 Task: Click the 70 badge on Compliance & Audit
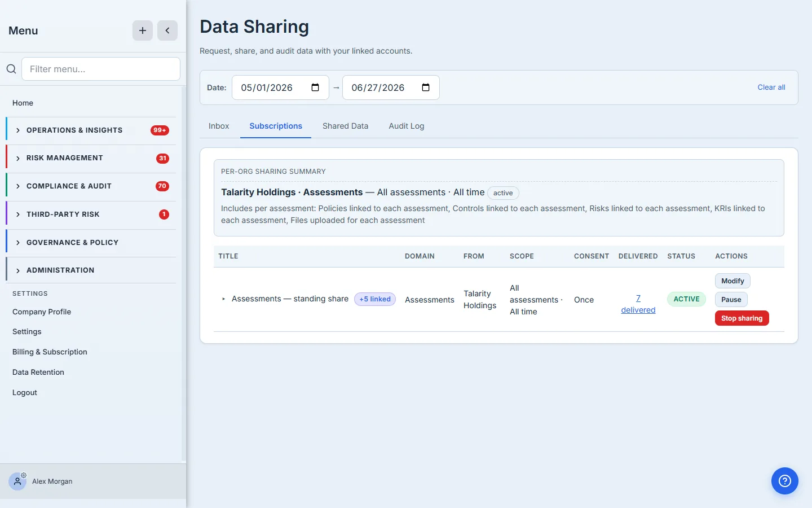(x=162, y=186)
